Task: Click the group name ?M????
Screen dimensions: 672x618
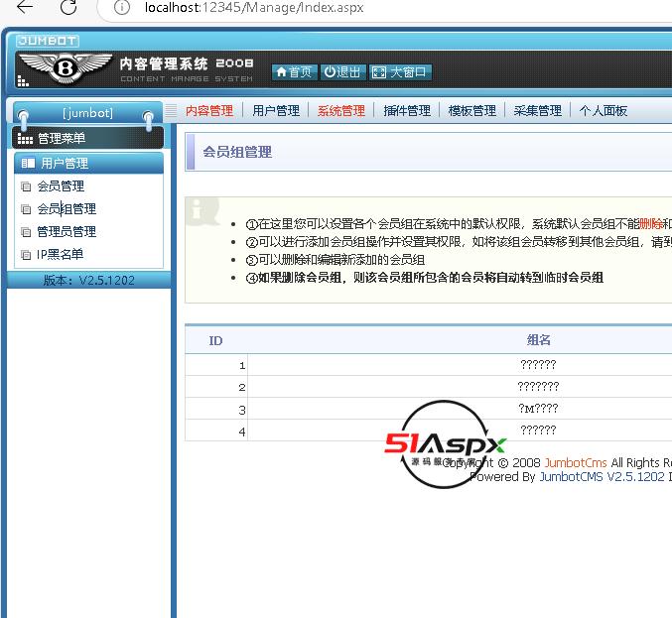Action: tap(538, 409)
